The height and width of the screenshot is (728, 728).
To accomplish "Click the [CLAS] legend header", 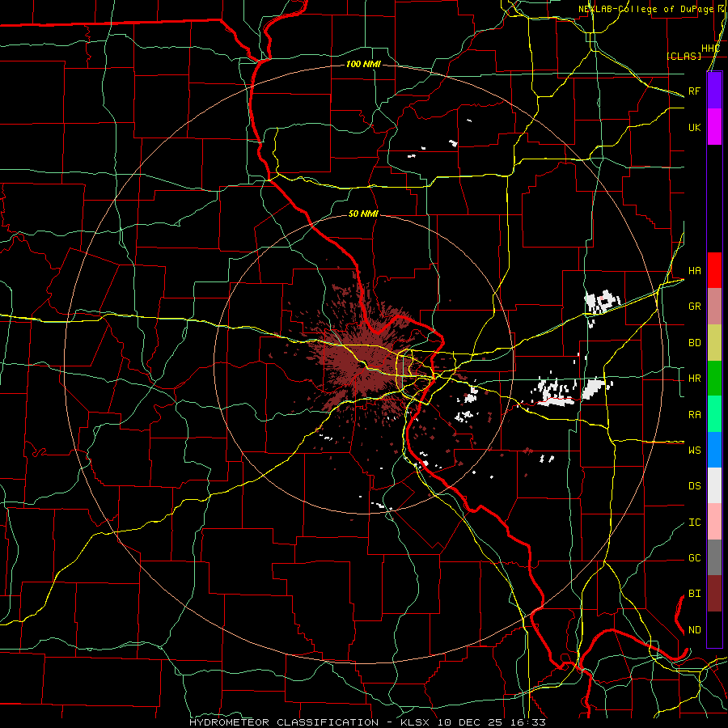I will click(684, 56).
